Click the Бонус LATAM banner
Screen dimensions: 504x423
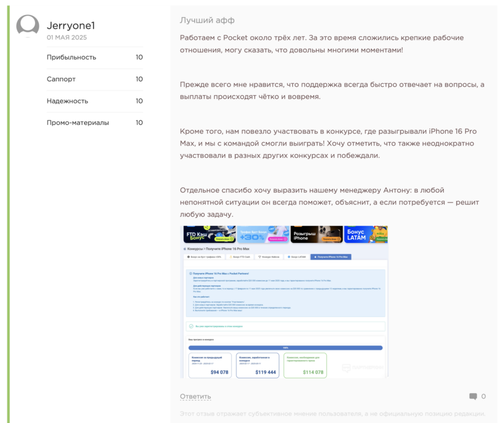pos(366,235)
